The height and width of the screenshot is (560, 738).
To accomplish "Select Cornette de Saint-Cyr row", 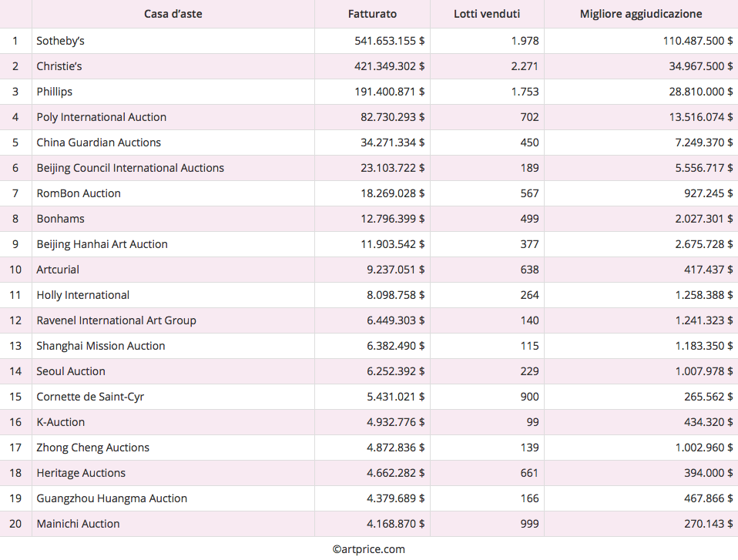I will coord(90,397).
